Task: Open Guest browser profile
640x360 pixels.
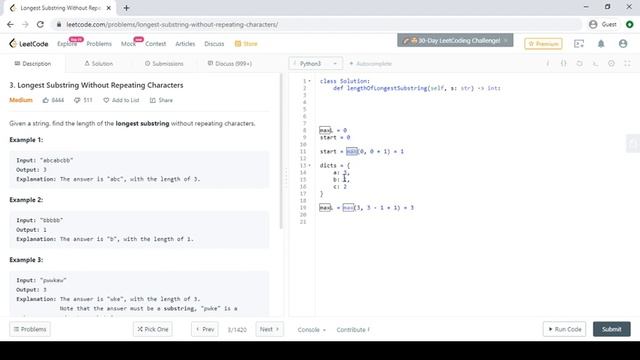Action: 603,24
